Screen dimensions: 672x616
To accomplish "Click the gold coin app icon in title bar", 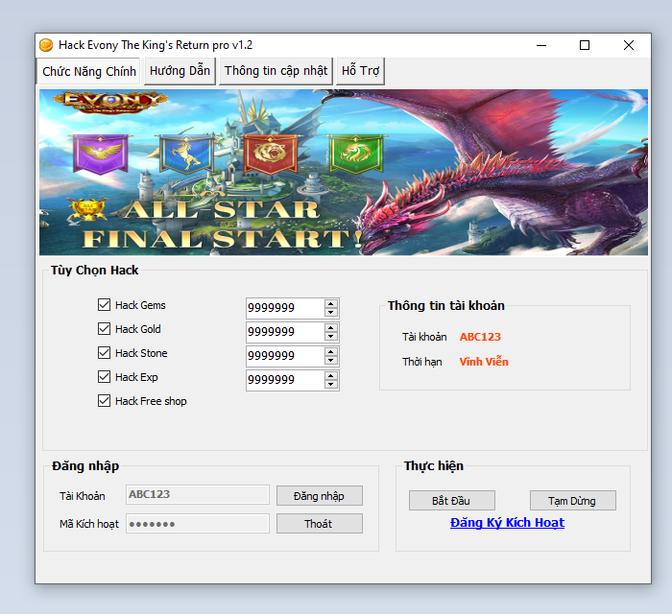I will pos(45,45).
